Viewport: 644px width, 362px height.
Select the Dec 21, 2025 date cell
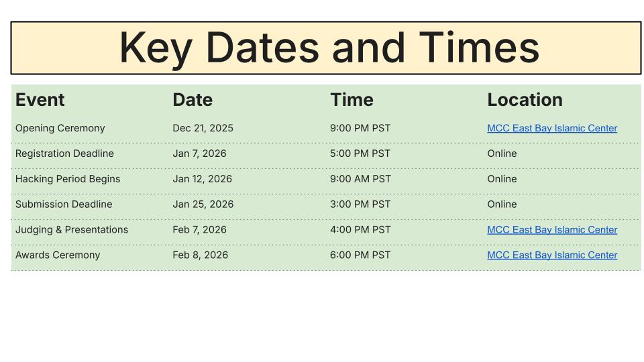point(203,128)
